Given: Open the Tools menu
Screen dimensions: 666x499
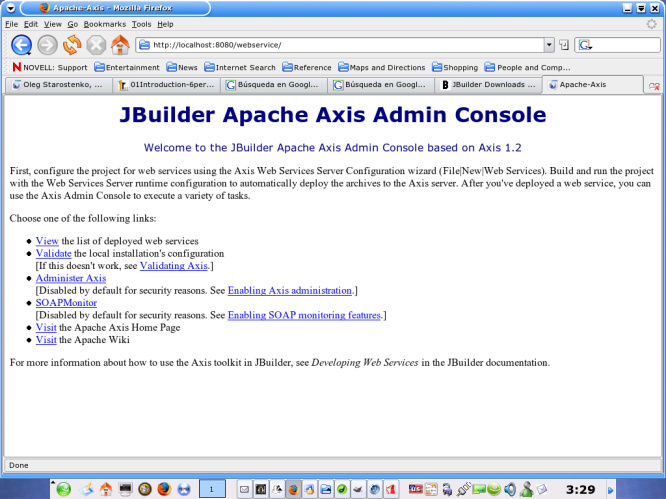Looking at the screenshot, I should [x=141, y=23].
